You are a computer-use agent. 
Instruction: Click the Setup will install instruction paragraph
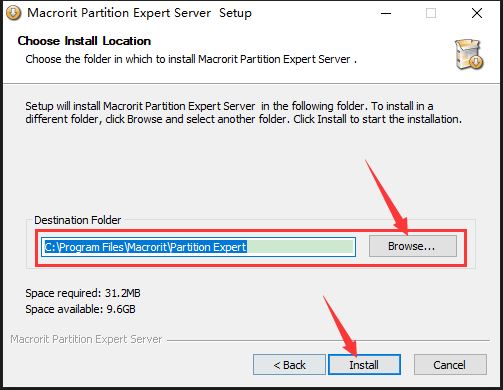tap(244, 112)
